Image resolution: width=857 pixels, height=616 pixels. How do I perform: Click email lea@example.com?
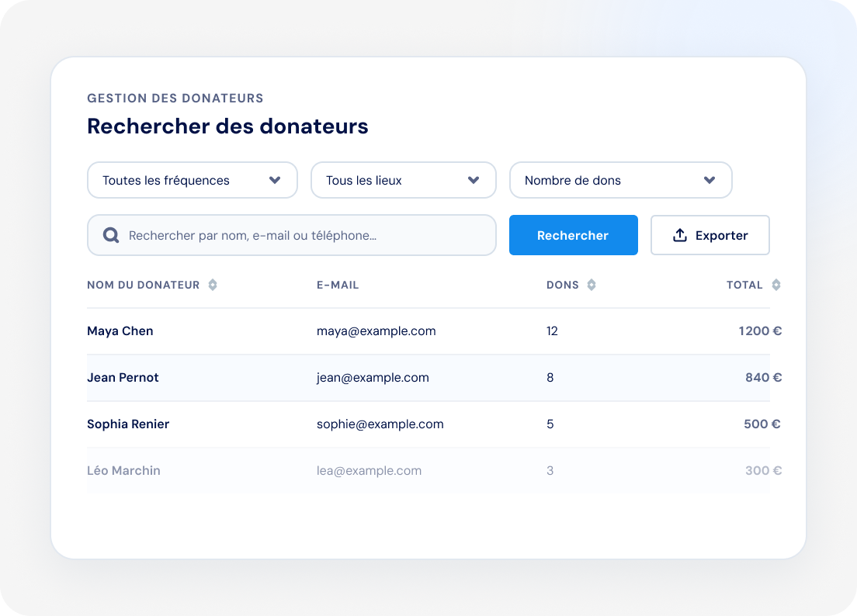369,471
